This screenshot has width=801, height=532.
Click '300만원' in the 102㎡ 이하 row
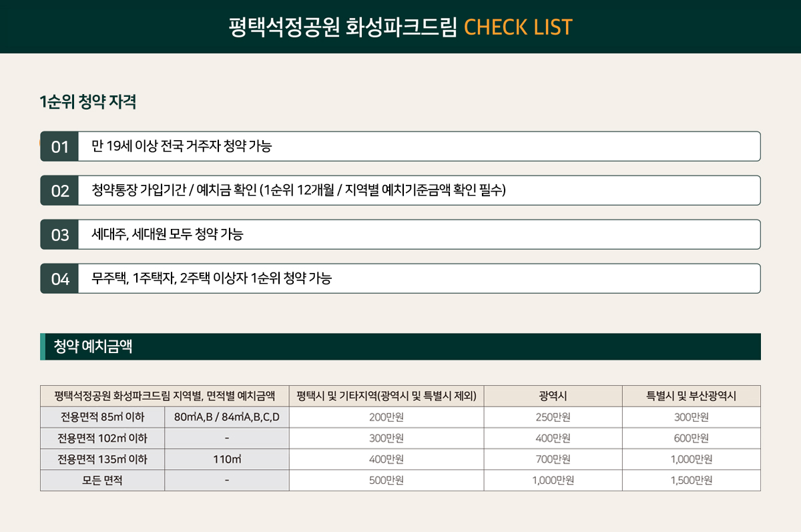386,439
